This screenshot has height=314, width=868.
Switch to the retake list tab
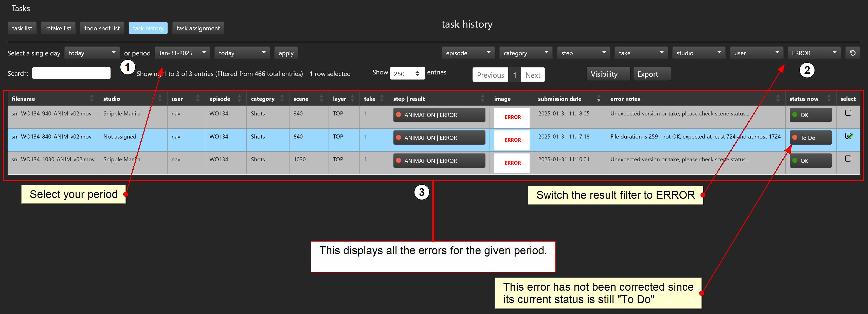[x=58, y=28]
